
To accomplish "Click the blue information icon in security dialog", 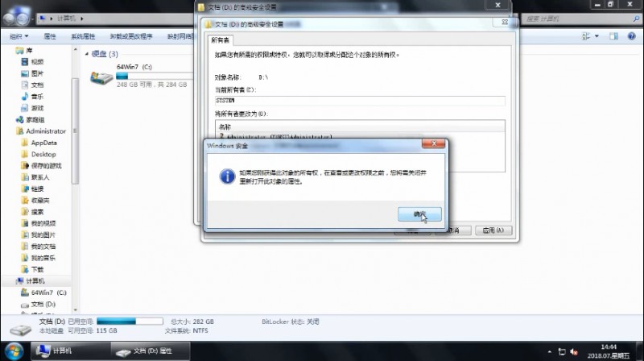I will (x=227, y=176).
